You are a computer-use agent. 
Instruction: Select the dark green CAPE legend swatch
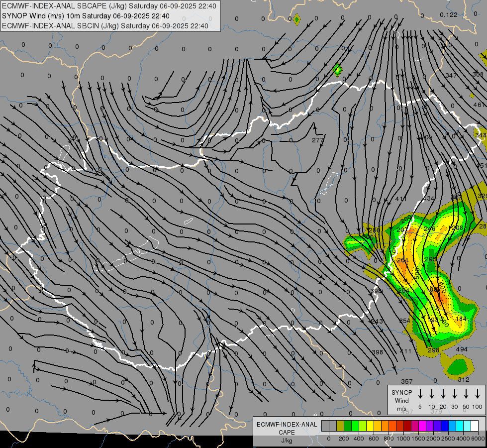pos(348,426)
